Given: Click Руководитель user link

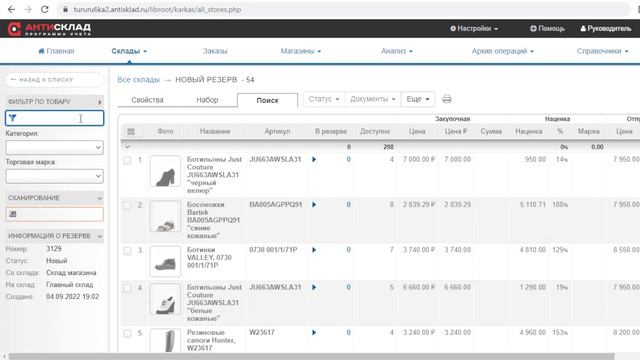Looking at the screenshot, I should pyautogui.click(x=606, y=29).
